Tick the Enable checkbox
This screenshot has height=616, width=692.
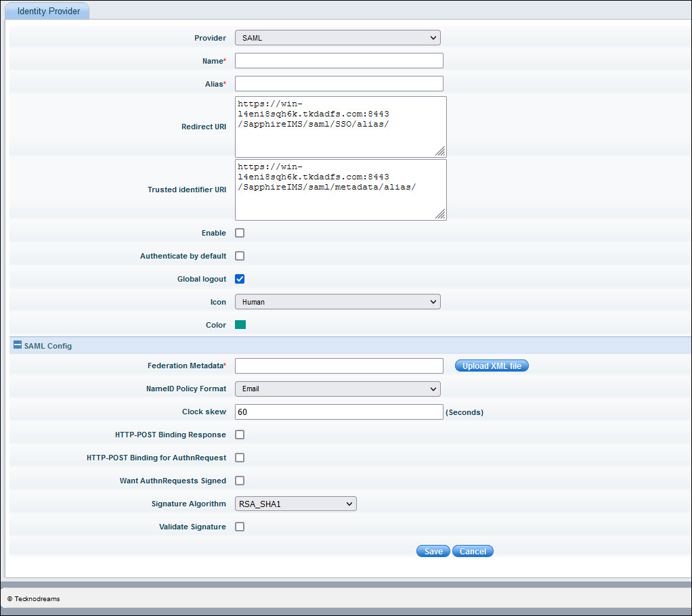pos(240,233)
